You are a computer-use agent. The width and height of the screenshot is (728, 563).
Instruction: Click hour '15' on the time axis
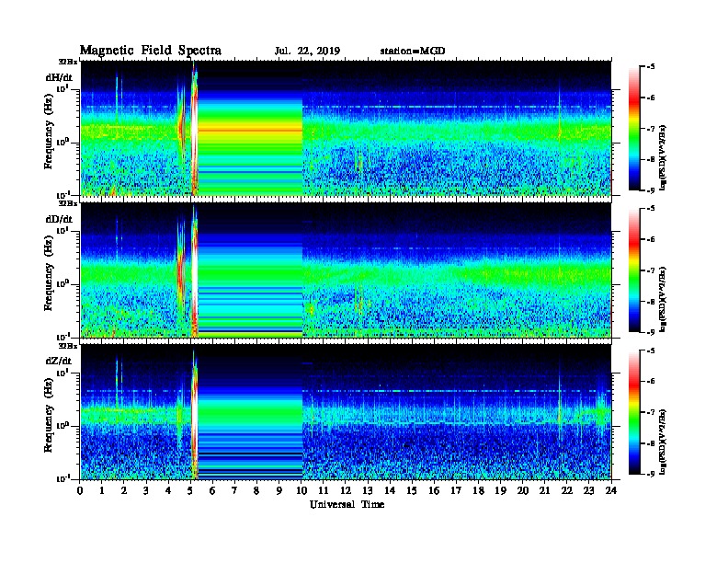(412, 490)
